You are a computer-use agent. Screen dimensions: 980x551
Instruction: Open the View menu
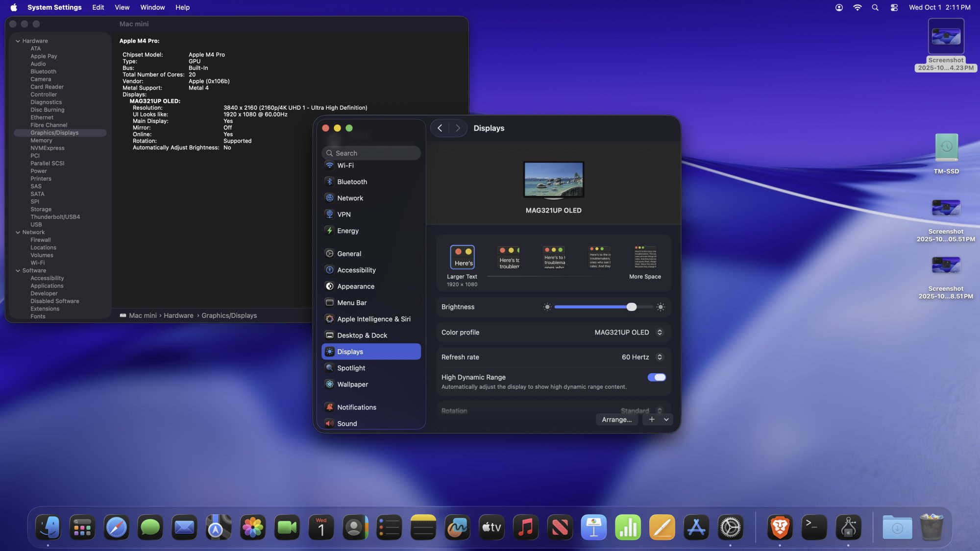(122, 7)
